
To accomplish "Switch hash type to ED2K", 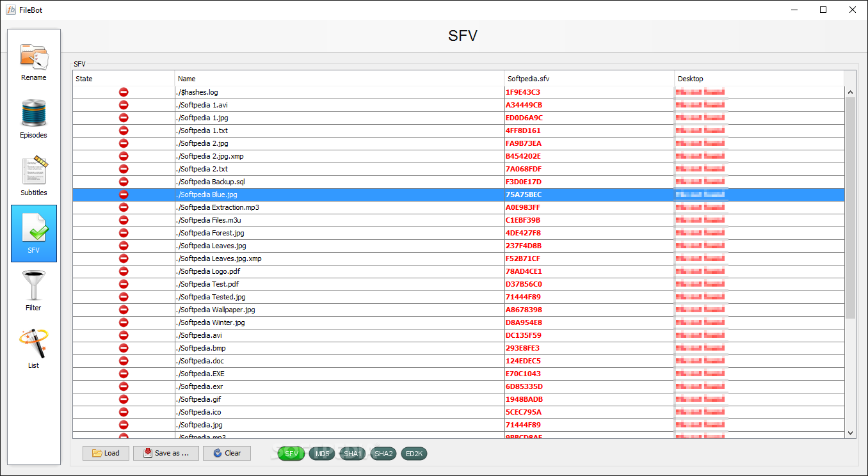I will 414,454.
